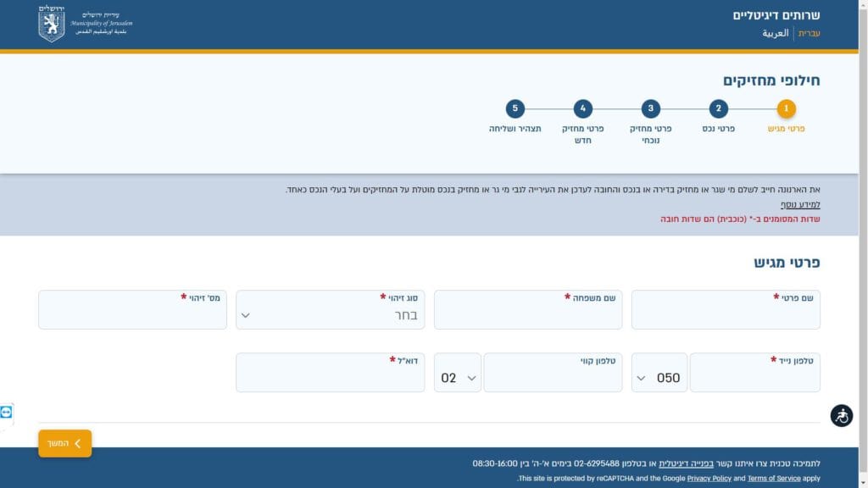This screenshot has height=488, width=868.
Task: Open the Terms of Service link
Action: (x=773, y=479)
